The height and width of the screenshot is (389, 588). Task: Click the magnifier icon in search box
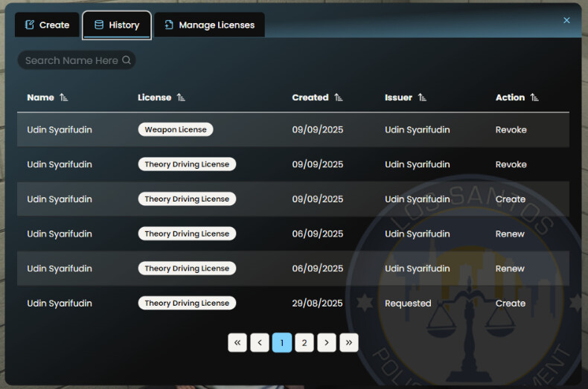tap(127, 60)
